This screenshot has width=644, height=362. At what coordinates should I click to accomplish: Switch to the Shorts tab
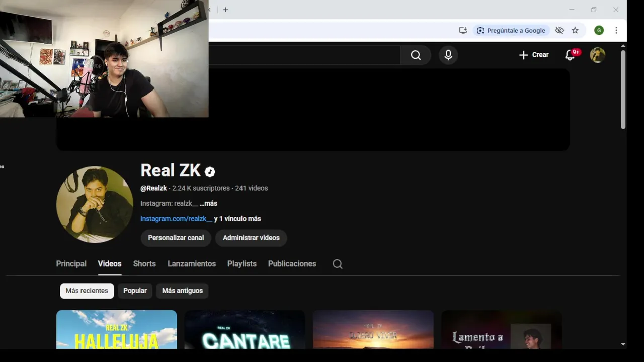point(144,264)
